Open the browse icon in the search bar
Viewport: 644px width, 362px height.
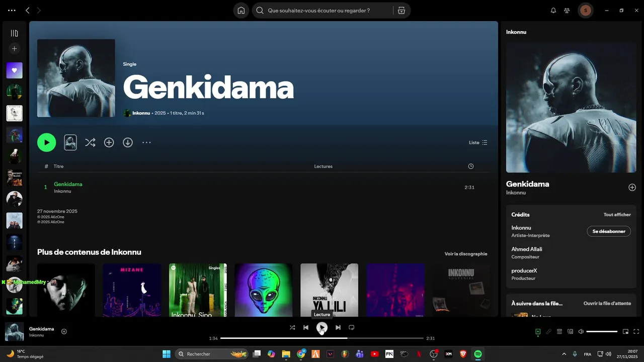point(401,11)
